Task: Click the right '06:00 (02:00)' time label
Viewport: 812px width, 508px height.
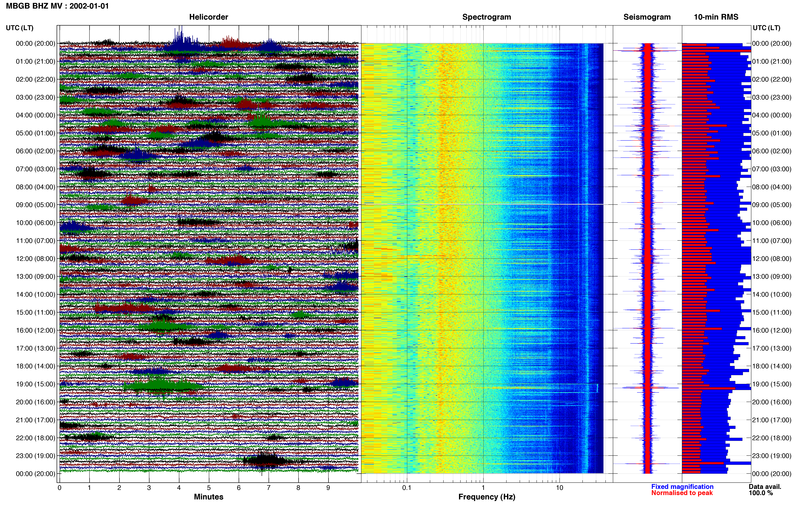Action: point(772,151)
